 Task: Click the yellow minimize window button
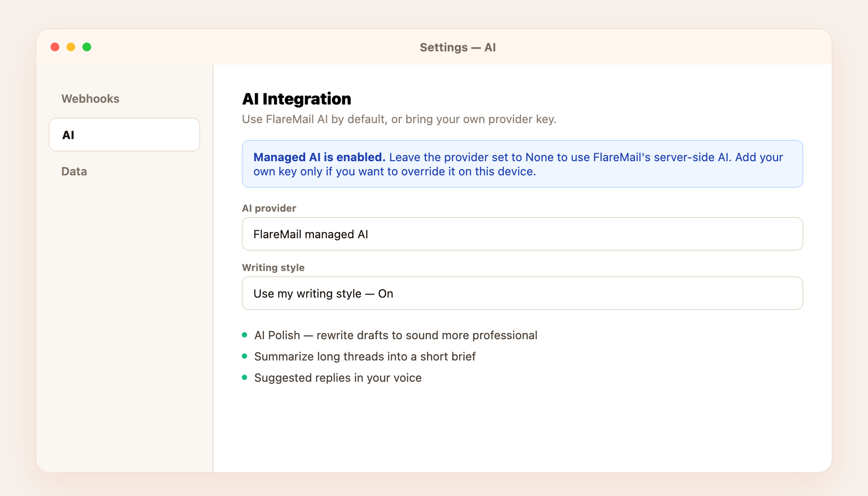point(71,47)
